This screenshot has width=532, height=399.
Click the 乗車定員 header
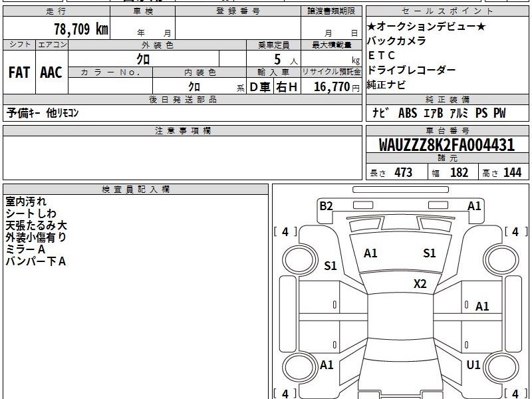(273, 45)
